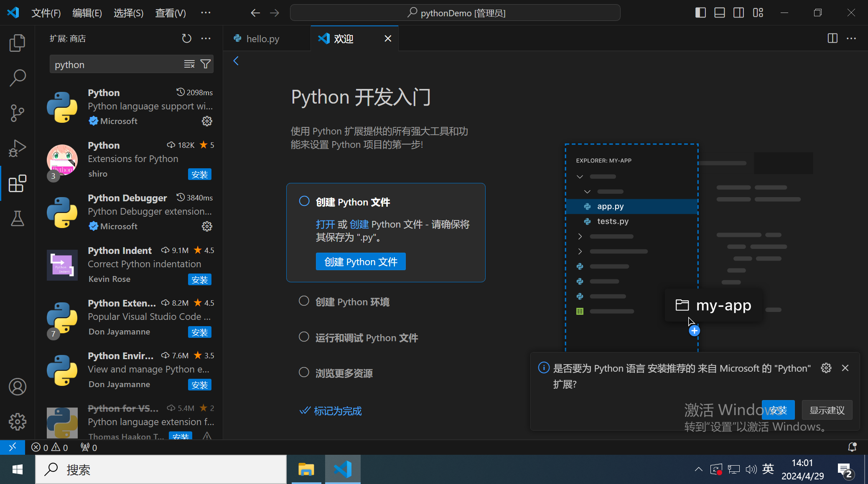Open extensions panel more actions menu
The height and width of the screenshot is (484, 868).
(206, 38)
